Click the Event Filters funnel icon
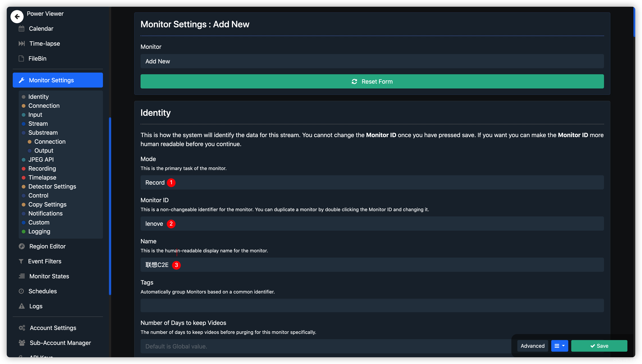The height and width of the screenshot is (364, 642). [21, 261]
